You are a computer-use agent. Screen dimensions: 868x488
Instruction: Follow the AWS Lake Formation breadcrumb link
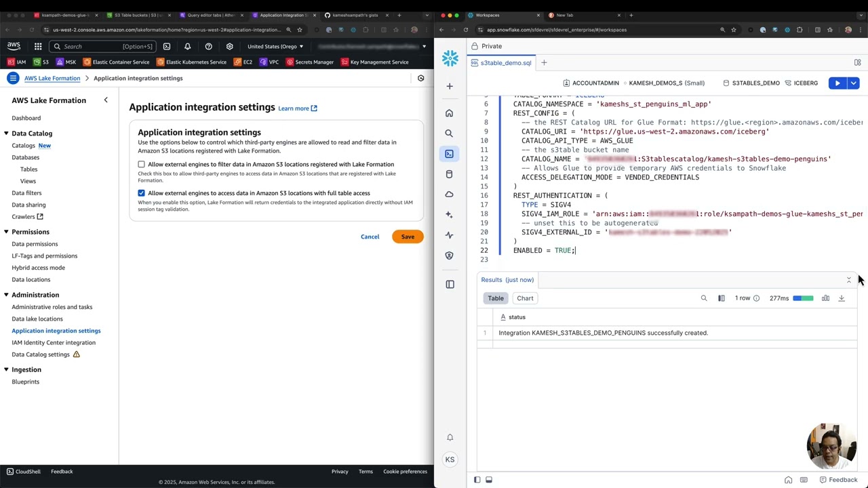point(52,78)
